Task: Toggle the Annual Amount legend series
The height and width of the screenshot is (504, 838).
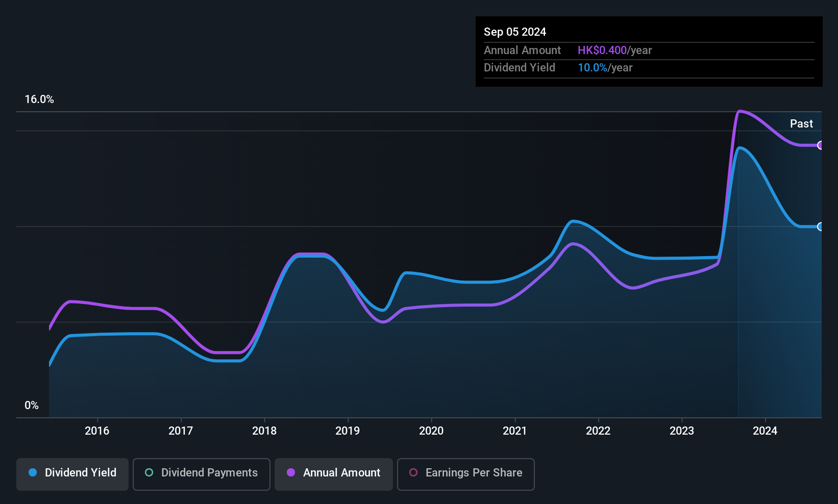Action: pos(334,473)
